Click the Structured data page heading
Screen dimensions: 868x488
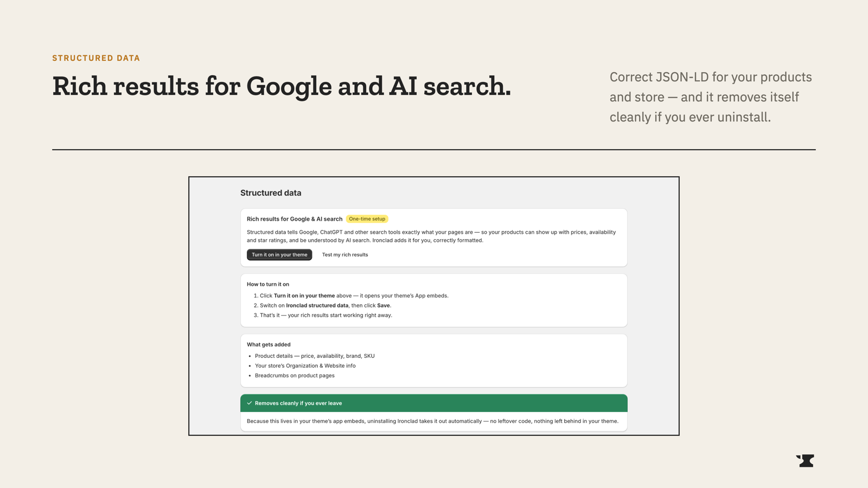point(271,193)
